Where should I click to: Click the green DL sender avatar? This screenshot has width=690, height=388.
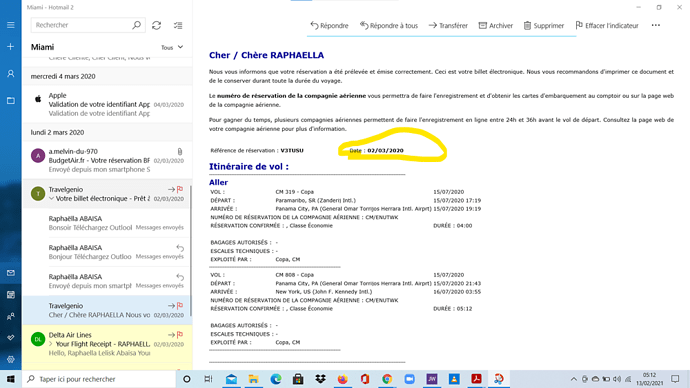38,339
